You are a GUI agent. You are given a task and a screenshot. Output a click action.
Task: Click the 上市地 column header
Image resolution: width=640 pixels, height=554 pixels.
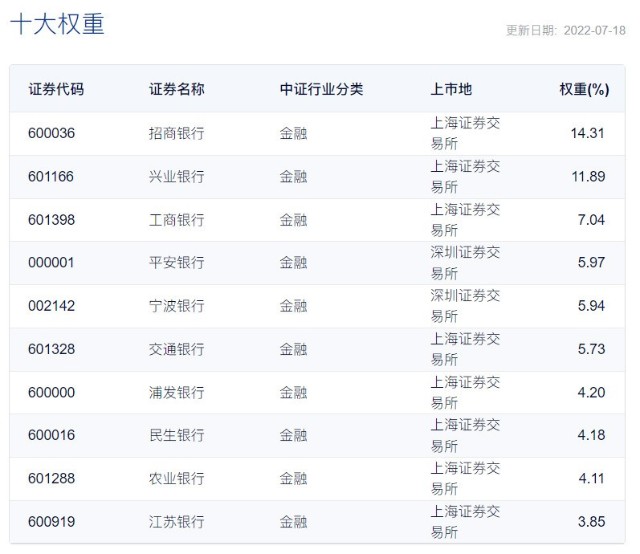coord(451,89)
